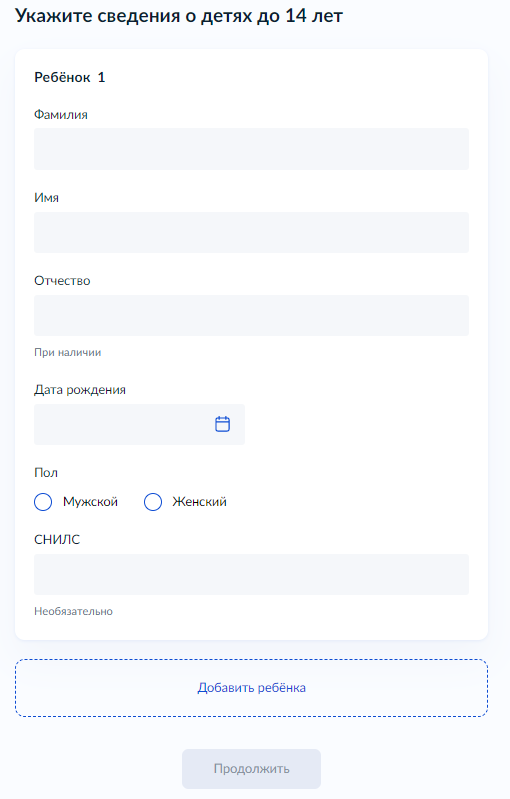Click the page title about детях до 14 лет
510x799 pixels.
(x=179, y=16)
